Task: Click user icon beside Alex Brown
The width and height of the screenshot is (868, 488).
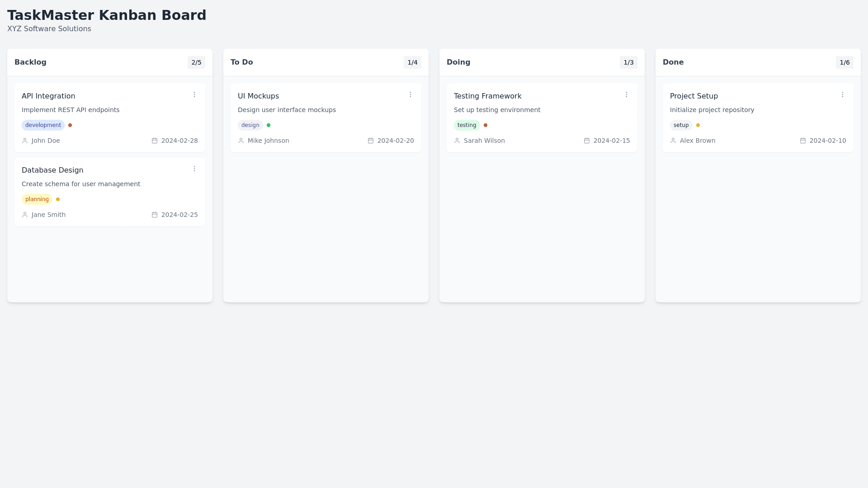Action: 673,141
